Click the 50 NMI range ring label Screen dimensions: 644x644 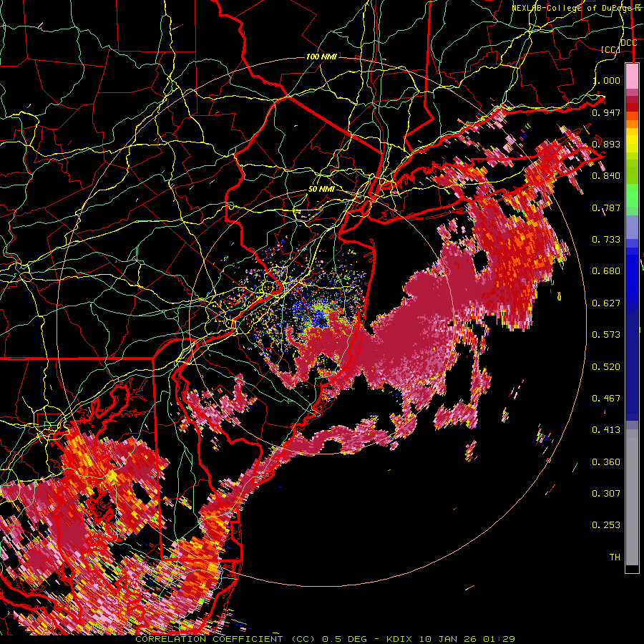[x=321, y=190]
